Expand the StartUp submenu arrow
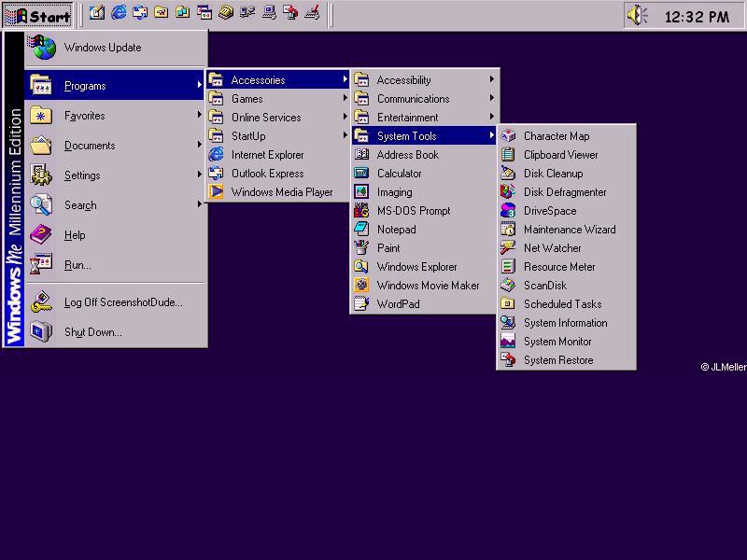 (345, 135)
